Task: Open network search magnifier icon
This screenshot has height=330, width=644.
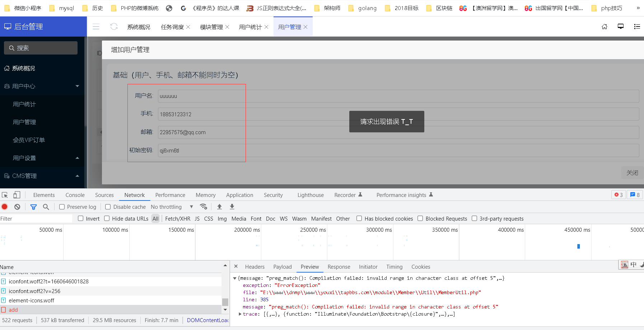Action: click(46, 207)
